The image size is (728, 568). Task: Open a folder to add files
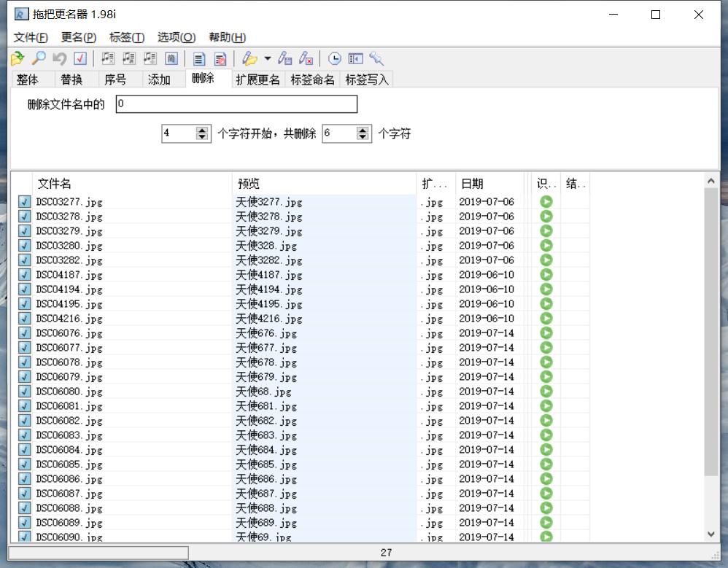16,58
